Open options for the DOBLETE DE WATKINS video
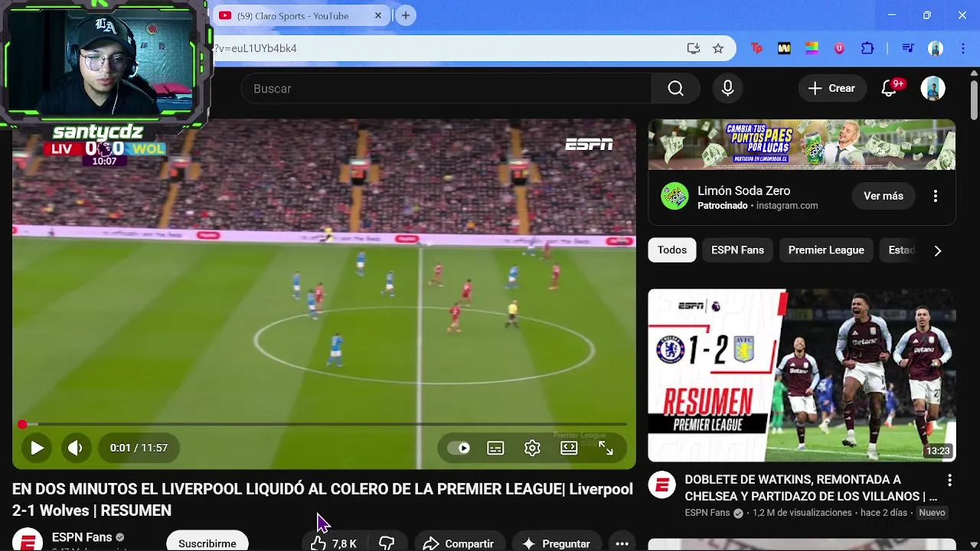Image resolution: width=980 pixels, height=551 pixels. pos(949,481)
